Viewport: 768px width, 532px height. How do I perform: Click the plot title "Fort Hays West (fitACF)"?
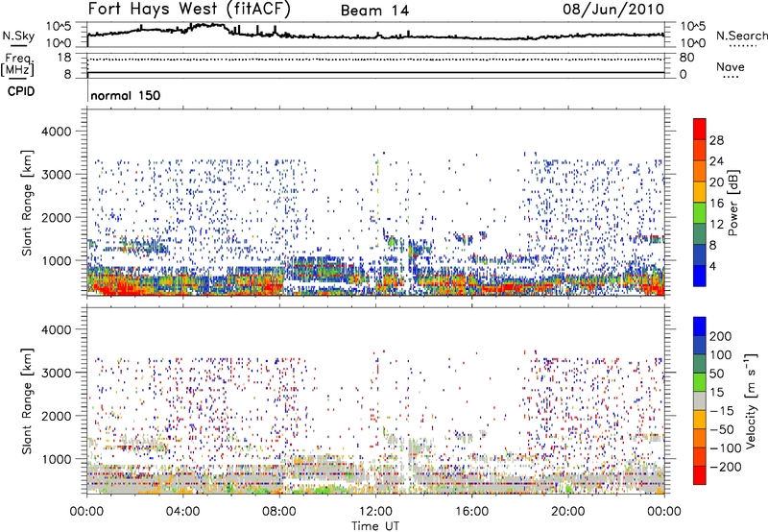click(189, 9)
